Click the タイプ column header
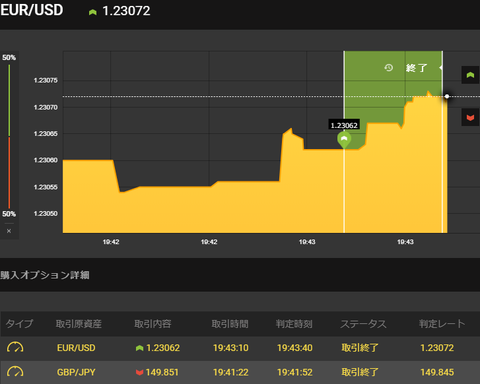Viewport: 480px width, 384px height. click(19, 323)
